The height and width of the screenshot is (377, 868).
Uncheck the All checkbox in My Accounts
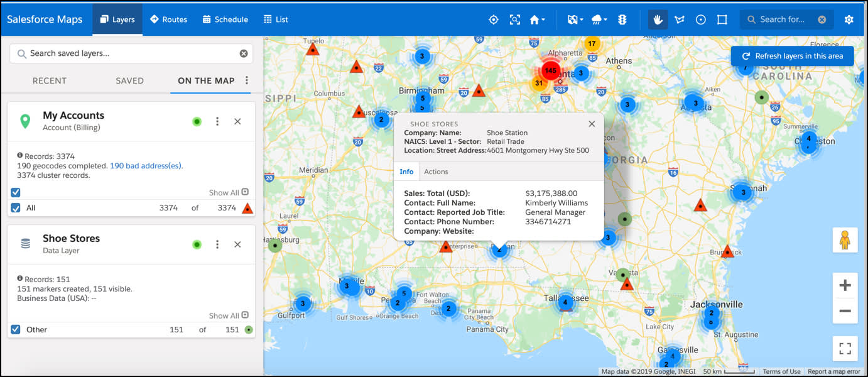[16, 208]
